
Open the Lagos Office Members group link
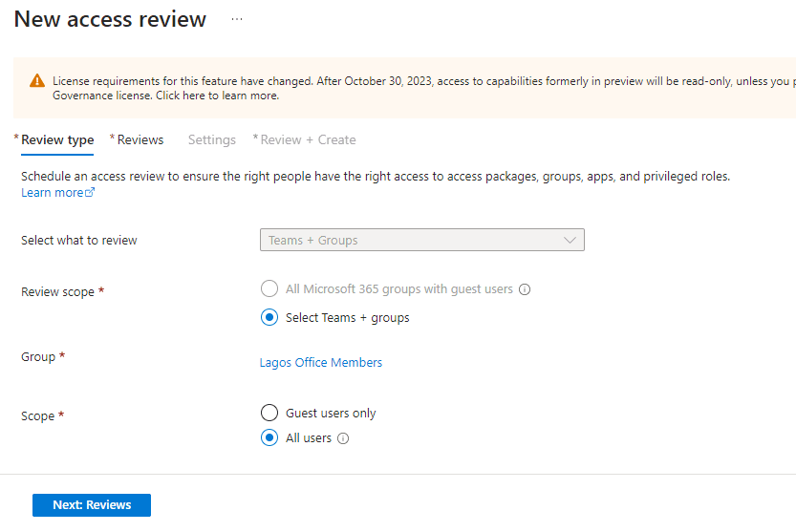321,363
